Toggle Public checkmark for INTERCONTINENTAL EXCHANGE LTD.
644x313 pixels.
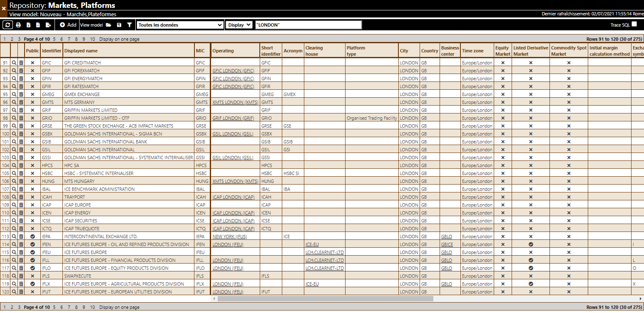pos(32,237)
